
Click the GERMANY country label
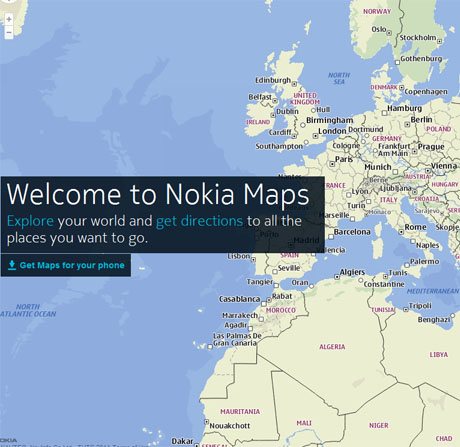[x=387, y=139]
